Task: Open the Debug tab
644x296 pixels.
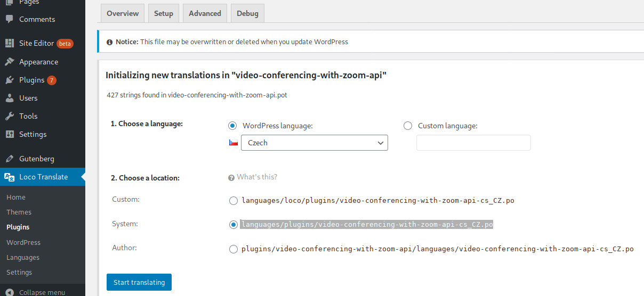Action: (x=247, y=13)
